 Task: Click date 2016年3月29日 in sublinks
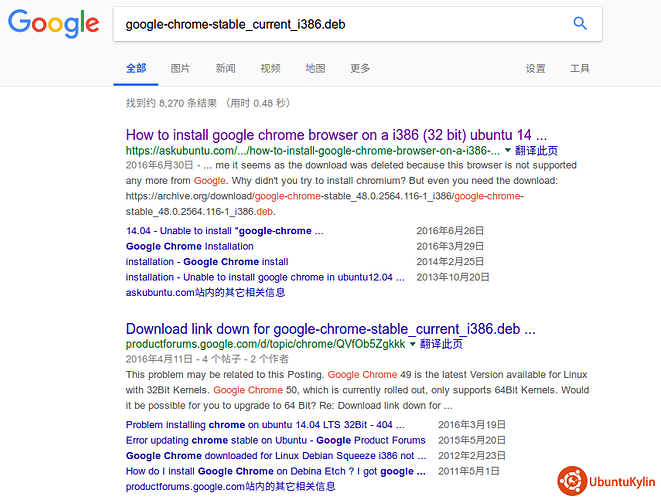pyautogui.click(x=450, y=246)
